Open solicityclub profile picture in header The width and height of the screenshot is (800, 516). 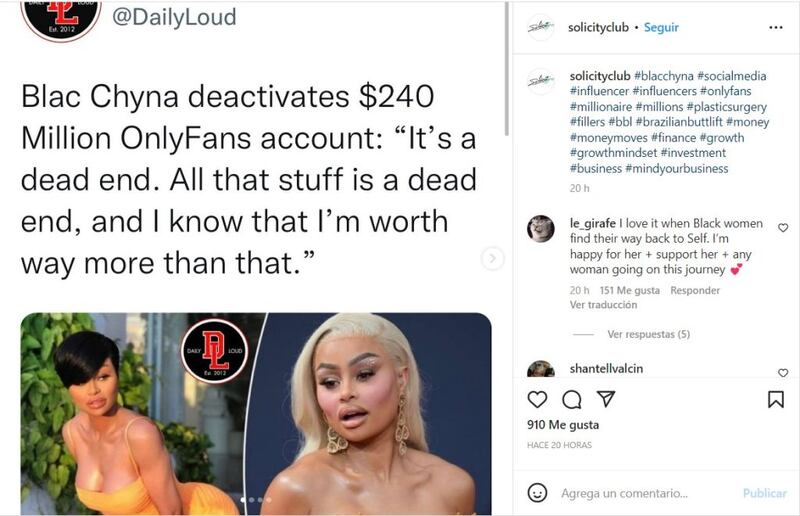(541, 27)
